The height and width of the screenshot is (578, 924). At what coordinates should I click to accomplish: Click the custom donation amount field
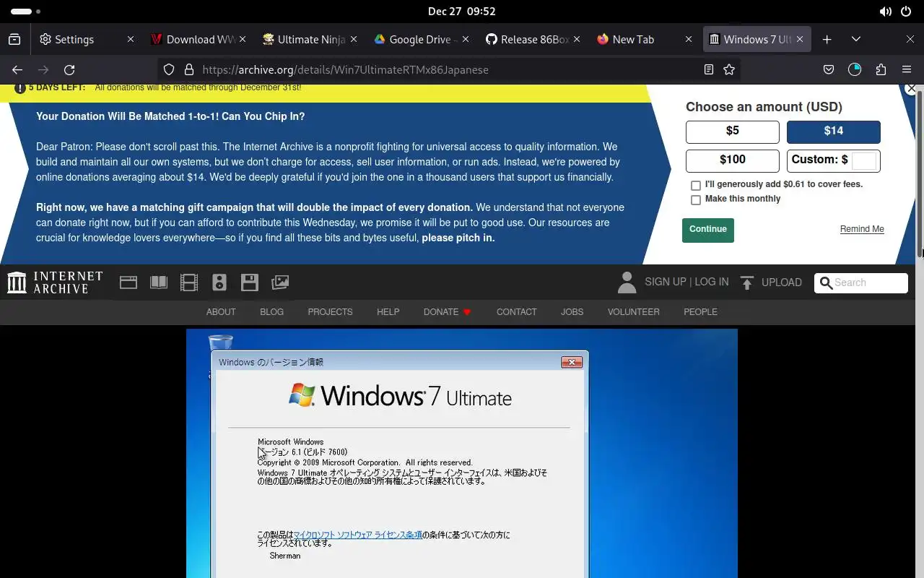(864, 161)
